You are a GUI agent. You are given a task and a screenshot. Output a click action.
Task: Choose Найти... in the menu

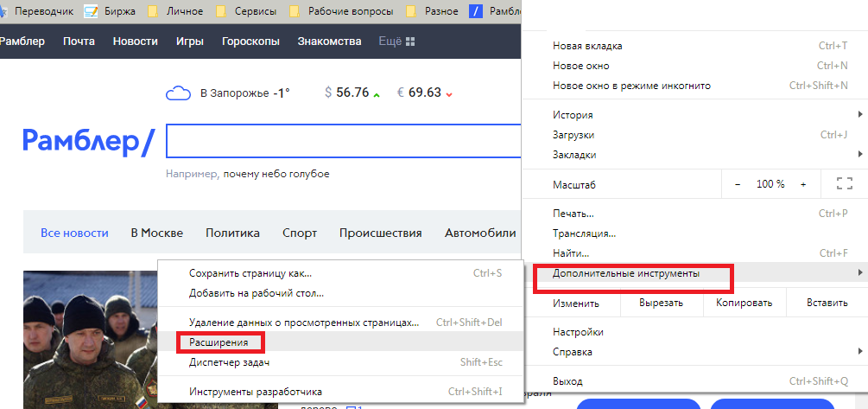pyautogui.click(x=694, y=253)
